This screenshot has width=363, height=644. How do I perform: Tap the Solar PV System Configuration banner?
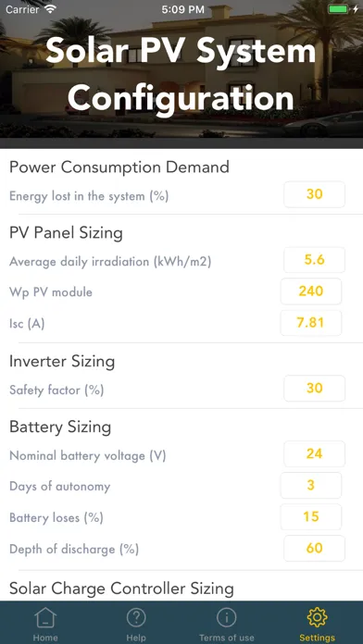tap(181, 74)
